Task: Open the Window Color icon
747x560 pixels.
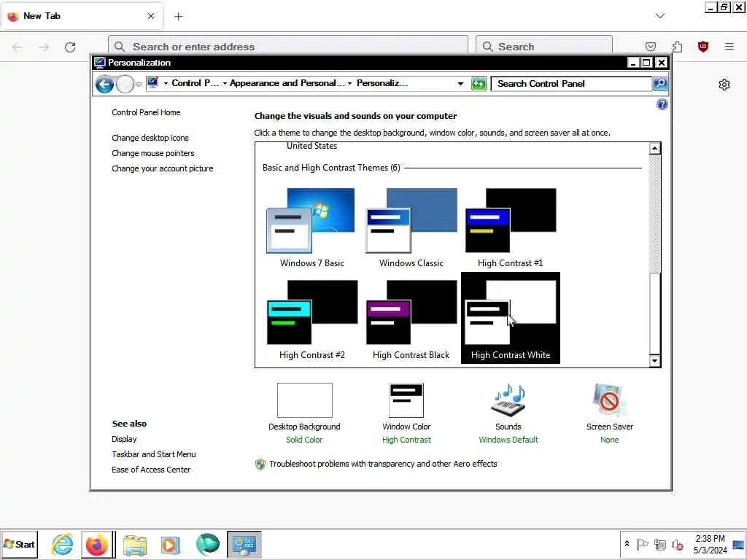Action: (406, 400)
